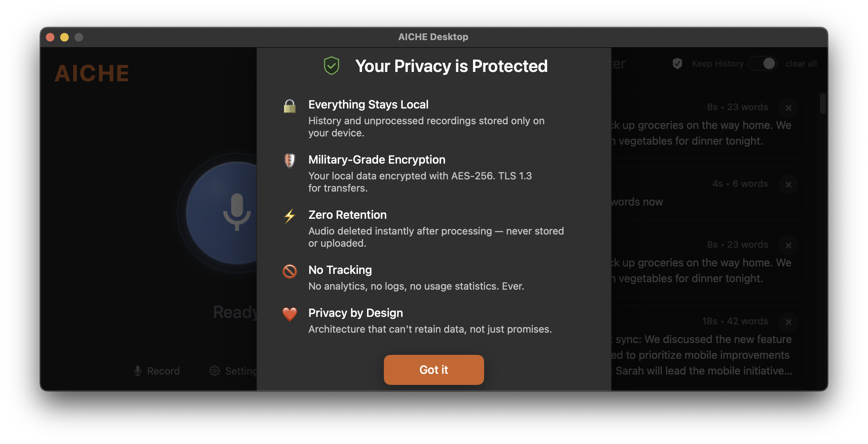Click the shield icon beside Military-Grade Encryption
This screenshot has height=444, width=868.
pos(289,161)
